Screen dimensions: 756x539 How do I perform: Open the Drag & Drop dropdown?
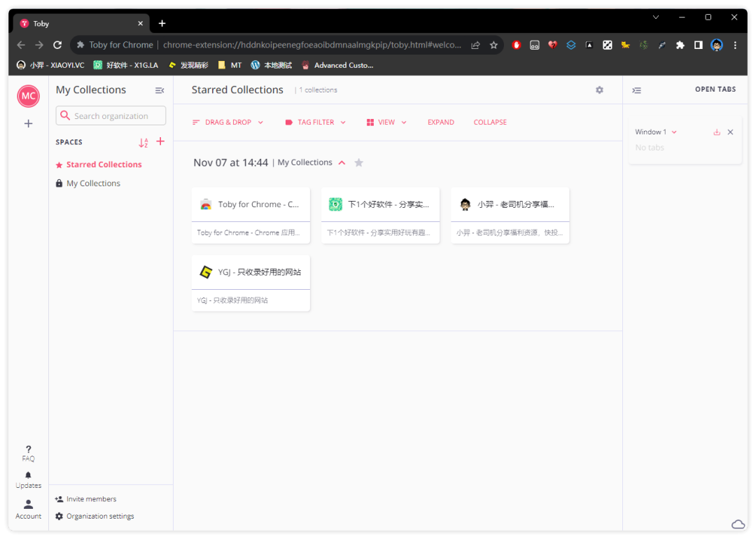point(228,122)
